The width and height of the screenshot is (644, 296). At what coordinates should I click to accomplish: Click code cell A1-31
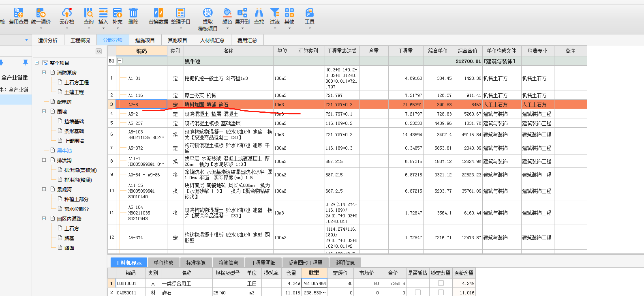click(141, 78)
